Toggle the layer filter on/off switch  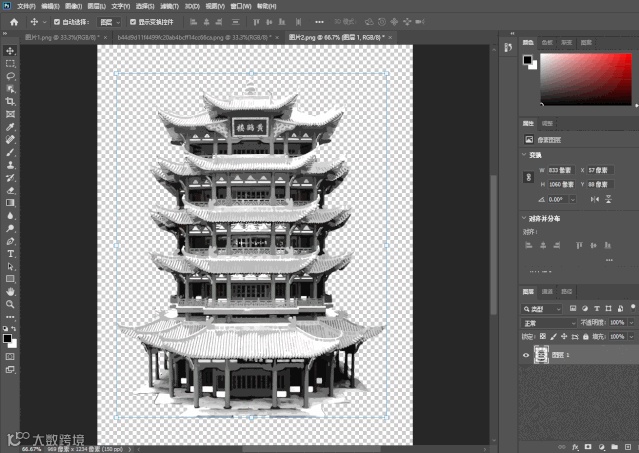point(633,307)
